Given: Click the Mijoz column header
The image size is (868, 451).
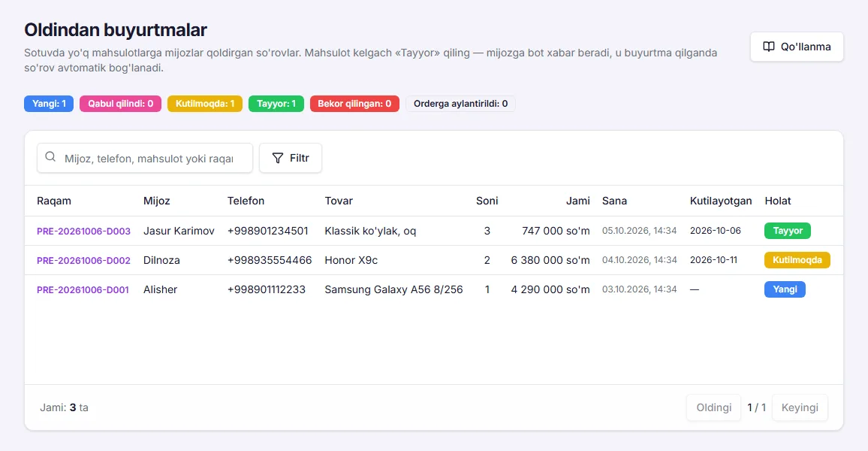Looking at the screenshot, I should 157,201.
